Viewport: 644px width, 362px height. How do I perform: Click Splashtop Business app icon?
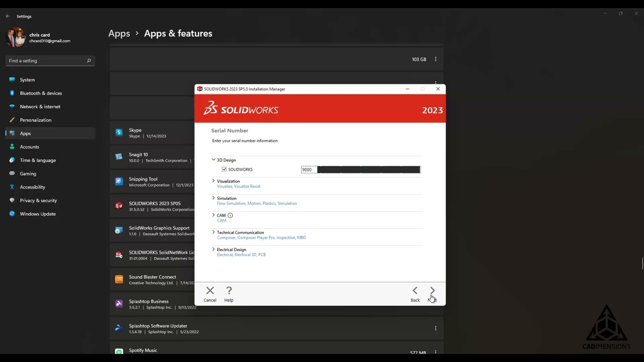[x=119, y=304]
